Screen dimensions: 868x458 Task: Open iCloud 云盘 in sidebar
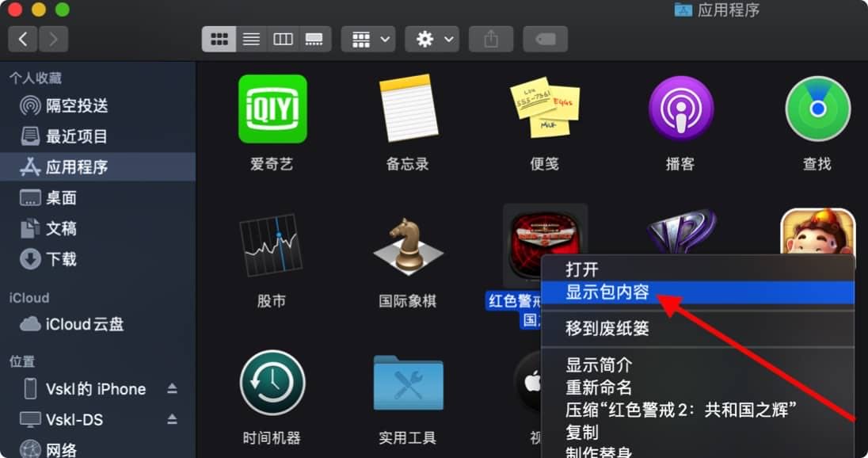tap(97, 324)
